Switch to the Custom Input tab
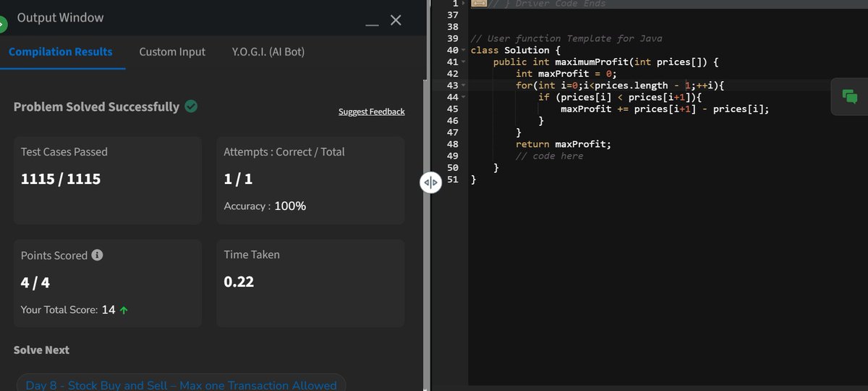868x391 pixels. point(172,52)
